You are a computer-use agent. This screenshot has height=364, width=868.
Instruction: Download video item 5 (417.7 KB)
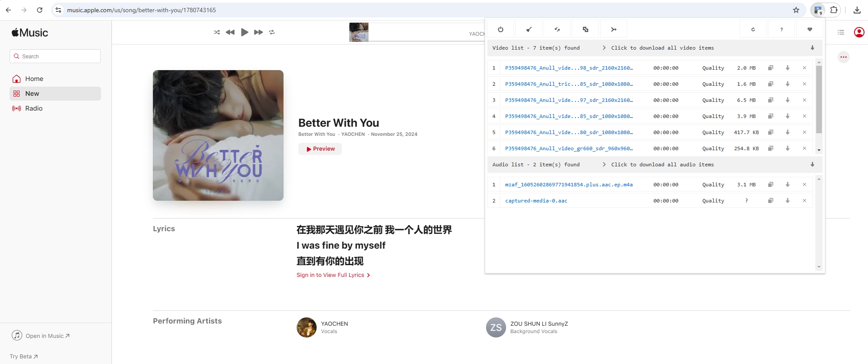[787, 132]
